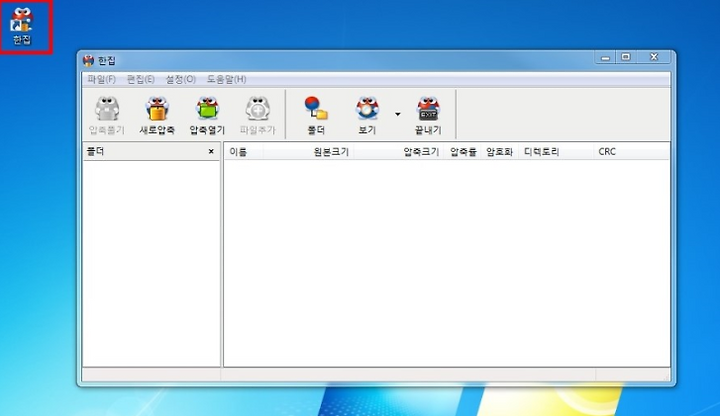720x416 pixels.
Task: Maximize the 한집 window
Action: click(625, 57)
